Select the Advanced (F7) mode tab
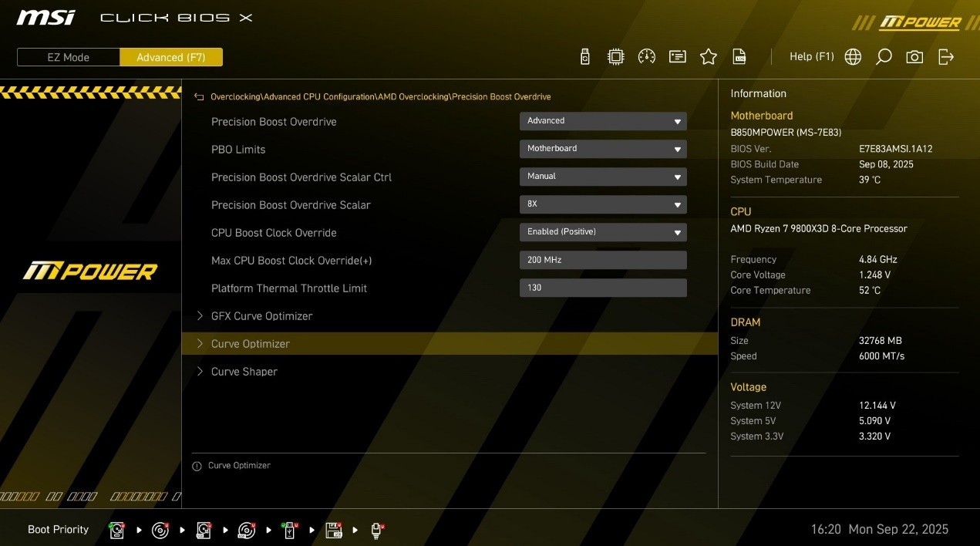Viewport: 980px width, 546px height. pyautogui.click(x=171, y=57)
